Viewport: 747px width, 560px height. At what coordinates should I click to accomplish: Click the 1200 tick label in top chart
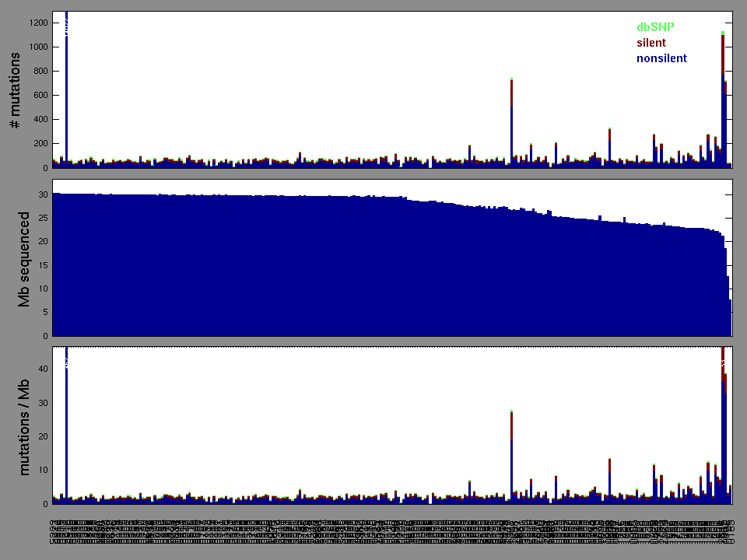pyautogui.click(x=37, y=23)
